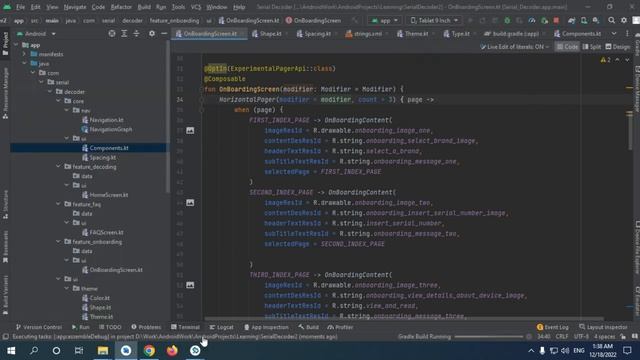Image resolution: width=640 pixels, height=360 pixels.
Task: Open the Tablet 9 inch device dropdown
Action: [434, 20]
